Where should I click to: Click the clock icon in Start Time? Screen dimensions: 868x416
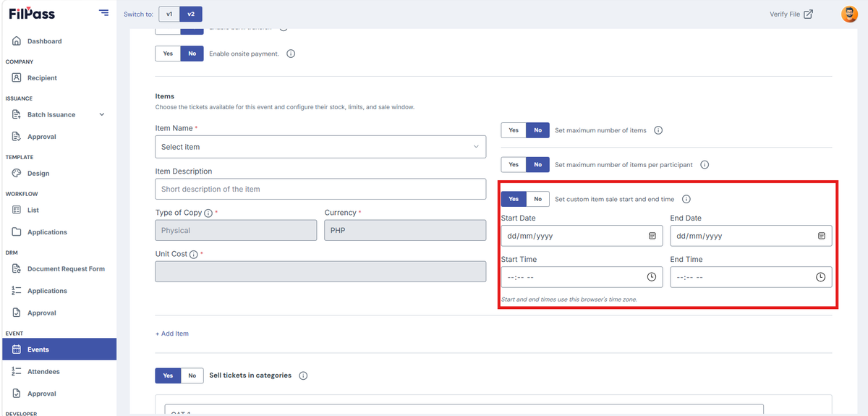coord(652,277)
